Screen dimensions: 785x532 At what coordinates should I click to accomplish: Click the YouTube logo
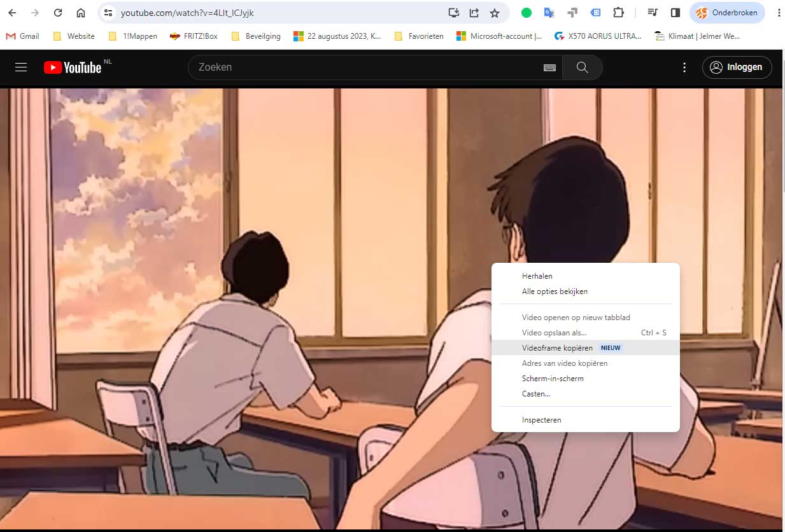73,67
